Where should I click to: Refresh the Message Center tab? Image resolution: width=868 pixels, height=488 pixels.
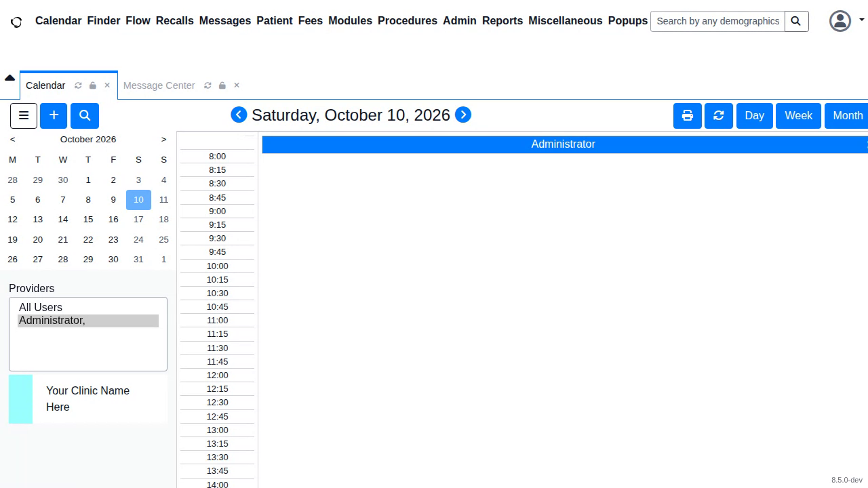pyautogui.click(x=208, y=85)
